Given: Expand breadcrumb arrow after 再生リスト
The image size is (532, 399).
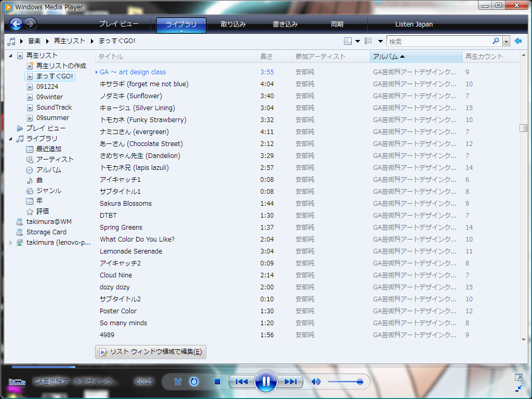Looking at the screenshot, I should (x=92, y=41).
